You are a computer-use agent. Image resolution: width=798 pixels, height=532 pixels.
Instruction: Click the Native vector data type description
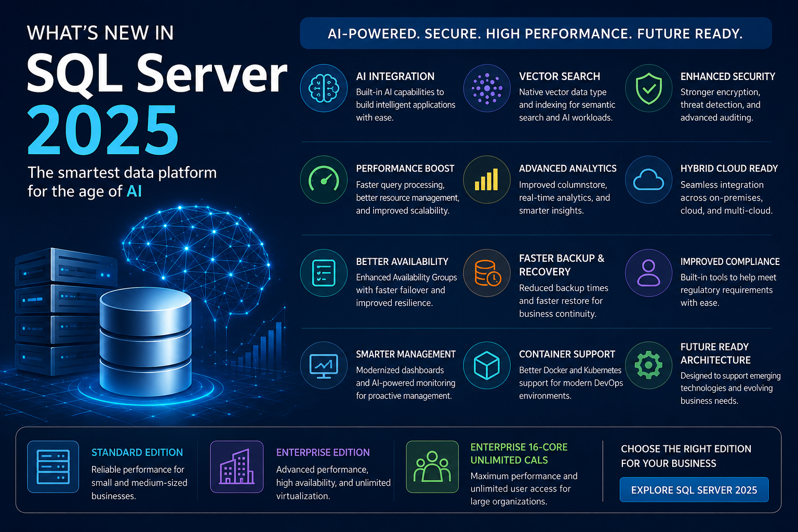pos(567,105)
